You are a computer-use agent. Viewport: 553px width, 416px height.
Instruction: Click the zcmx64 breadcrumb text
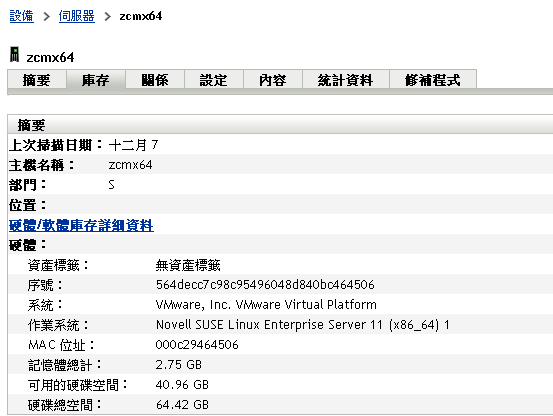click(141, 16)
